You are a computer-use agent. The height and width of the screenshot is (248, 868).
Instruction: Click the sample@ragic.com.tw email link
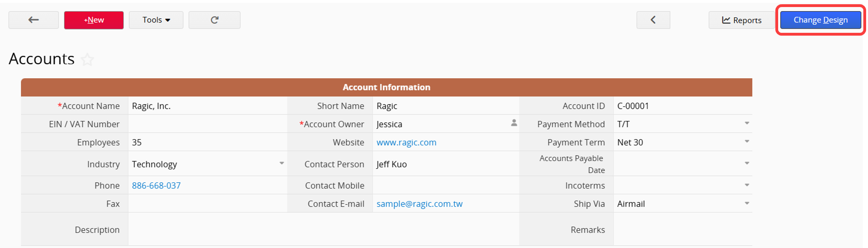tap(420, 204)
